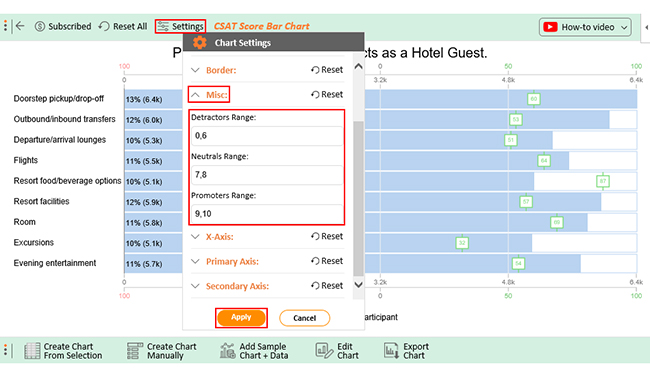Click the score marker 87 on Resort food row

pyautogui.click(x=603, y=181)
